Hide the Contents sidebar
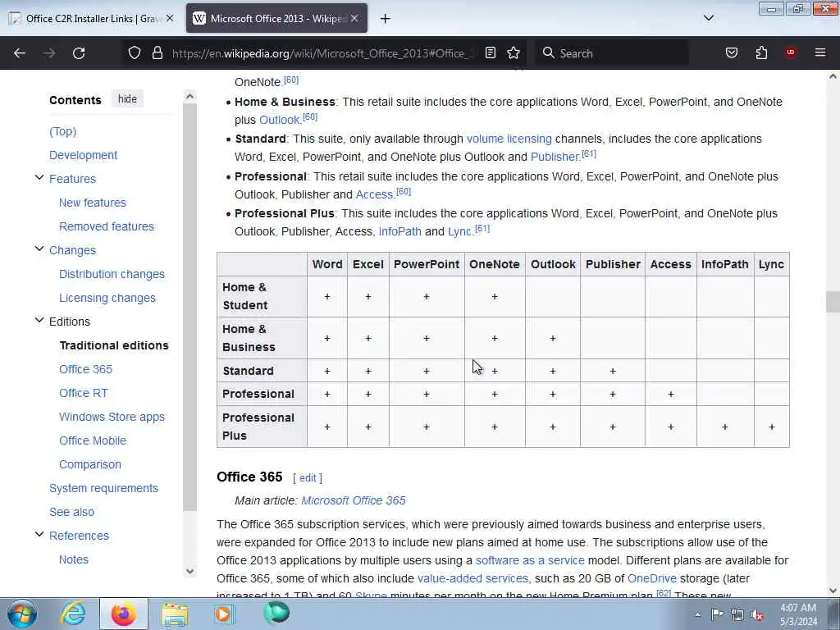840x630 pixels. point(127,99)
